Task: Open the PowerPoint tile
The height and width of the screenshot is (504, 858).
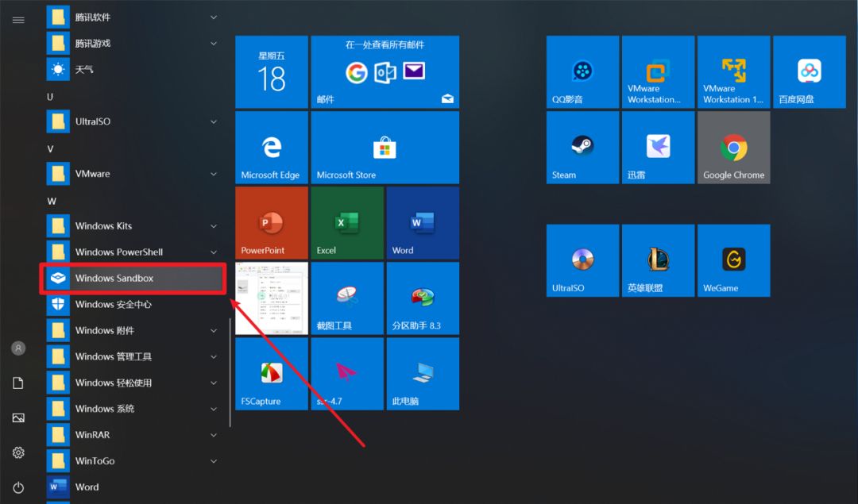Action: pos(271,222)
